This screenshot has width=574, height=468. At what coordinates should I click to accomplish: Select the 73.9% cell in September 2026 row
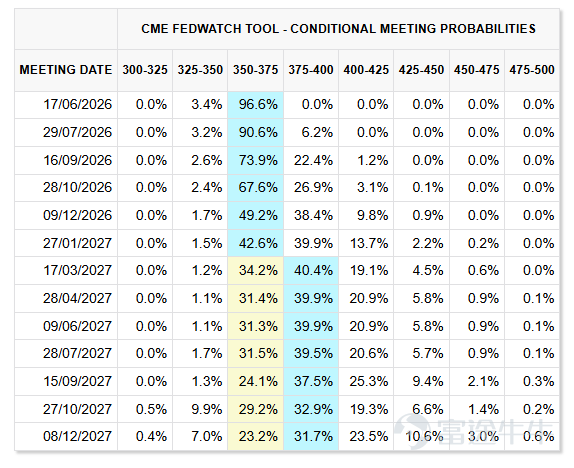click(256, 160)
